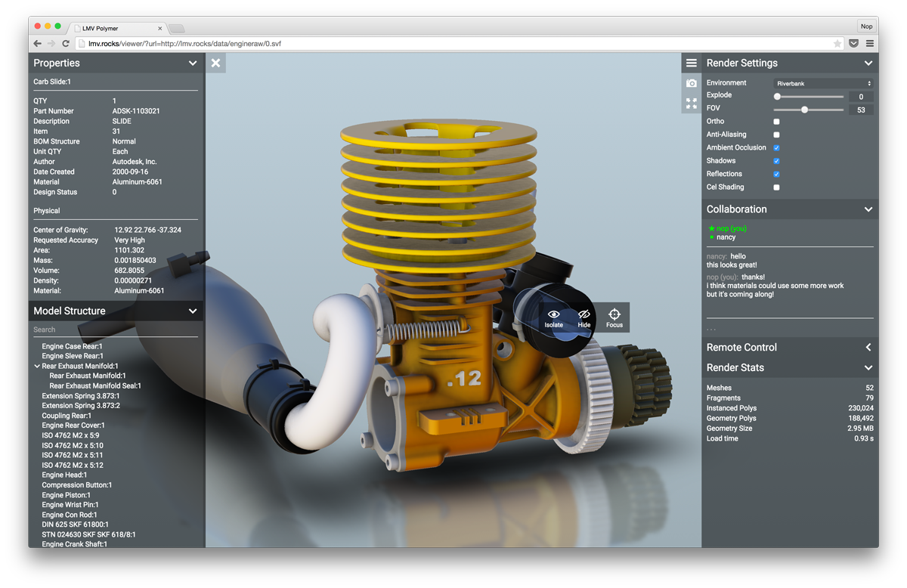907x588 pixels.
Task: Bookmark this page with the star
Action: coord(837,44)
